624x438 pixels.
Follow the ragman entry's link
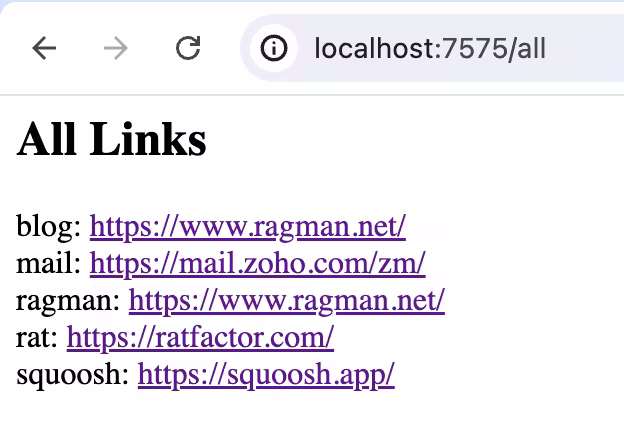(x=287, y=301)
